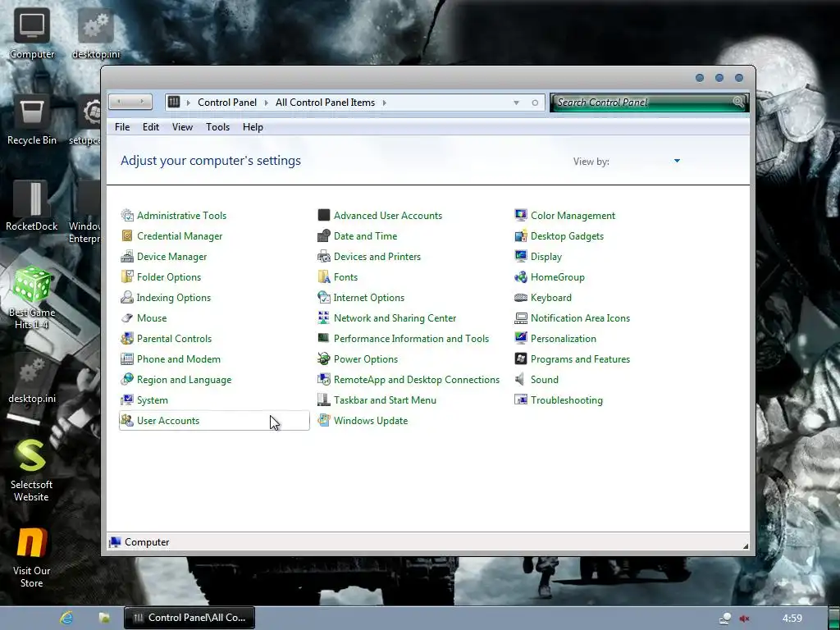The image size is (840, 630).
Task: Select the Recycle Bin desktop icon
Action: tap(32, 120)
